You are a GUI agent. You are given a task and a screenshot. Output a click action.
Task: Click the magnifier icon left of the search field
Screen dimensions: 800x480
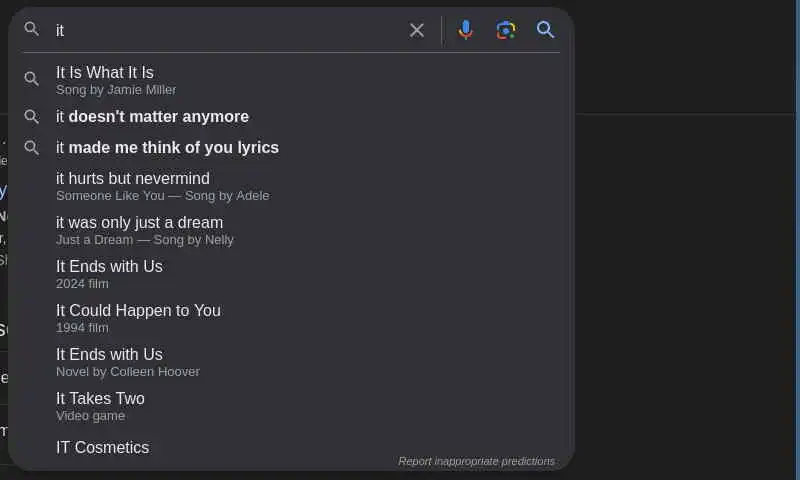point(32,29)
